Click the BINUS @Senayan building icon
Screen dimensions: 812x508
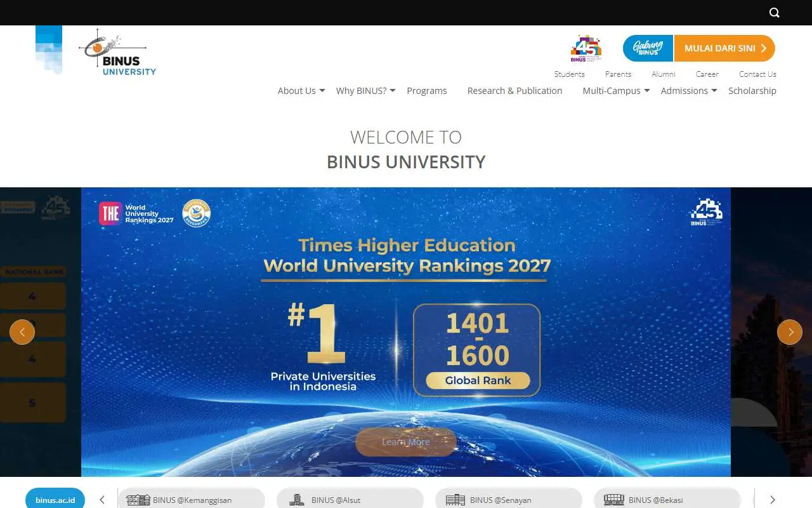455,500
